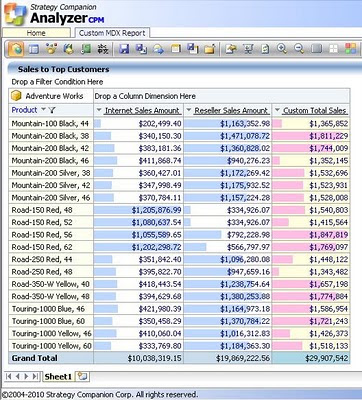Click the characters/translation toolbar icon
The image size is (362, 400).
point(103,49)
